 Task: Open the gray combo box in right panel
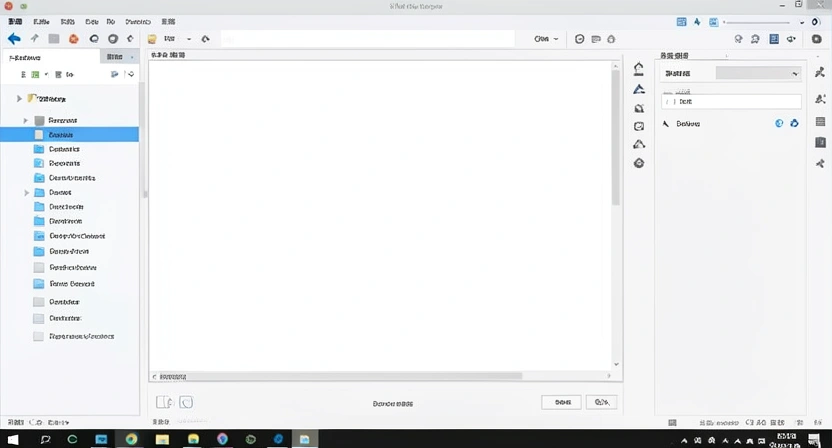[x=758, y=73]
